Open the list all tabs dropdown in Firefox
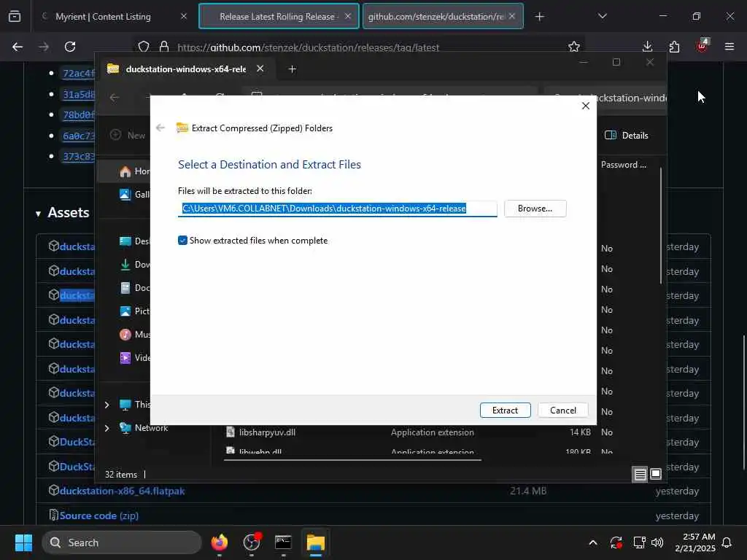The image size is (747, 560). (602, 16)
